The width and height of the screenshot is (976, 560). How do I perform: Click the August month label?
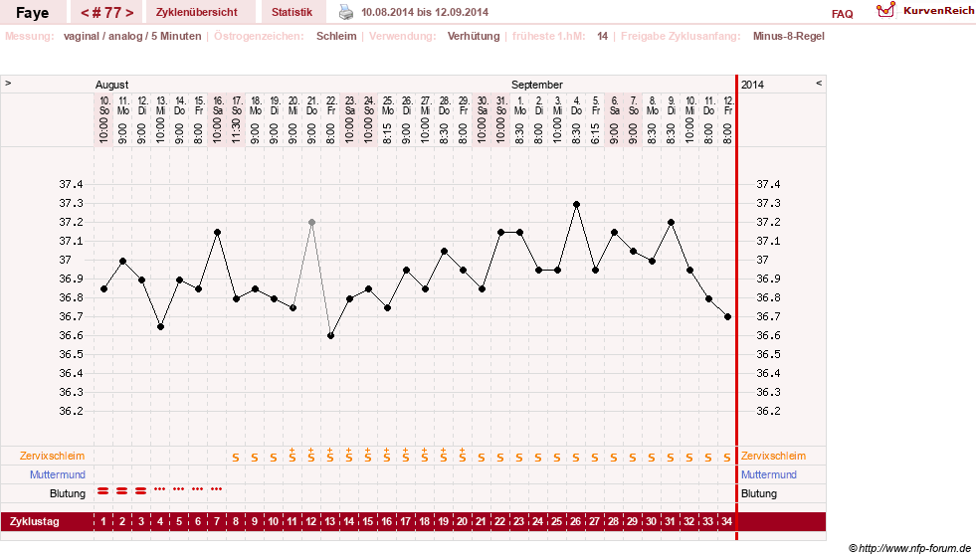point(112,85)
